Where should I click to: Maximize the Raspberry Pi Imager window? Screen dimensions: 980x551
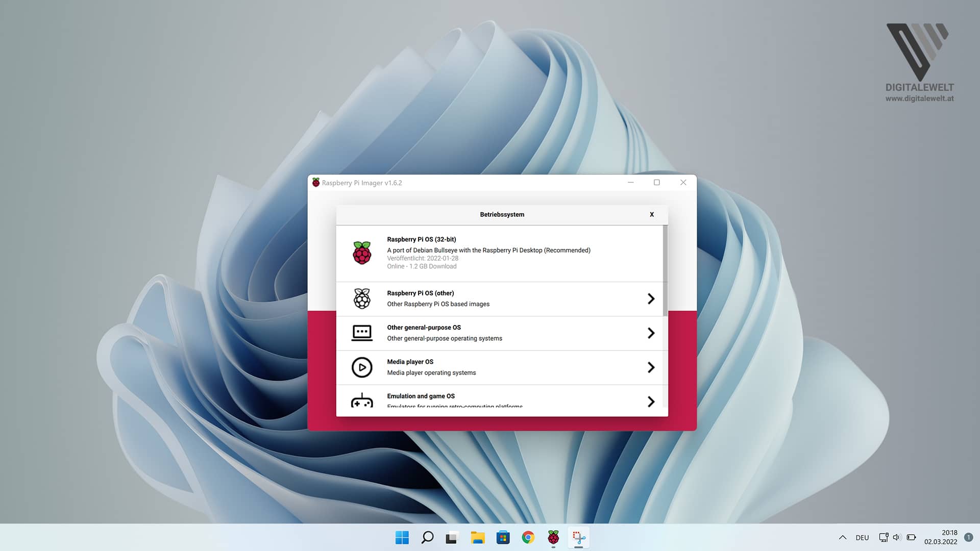657,183
